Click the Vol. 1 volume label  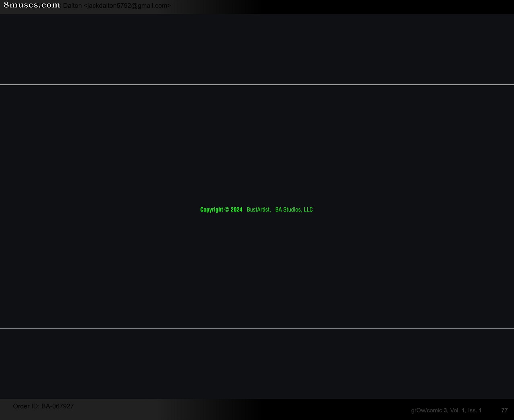click(457, 410)
